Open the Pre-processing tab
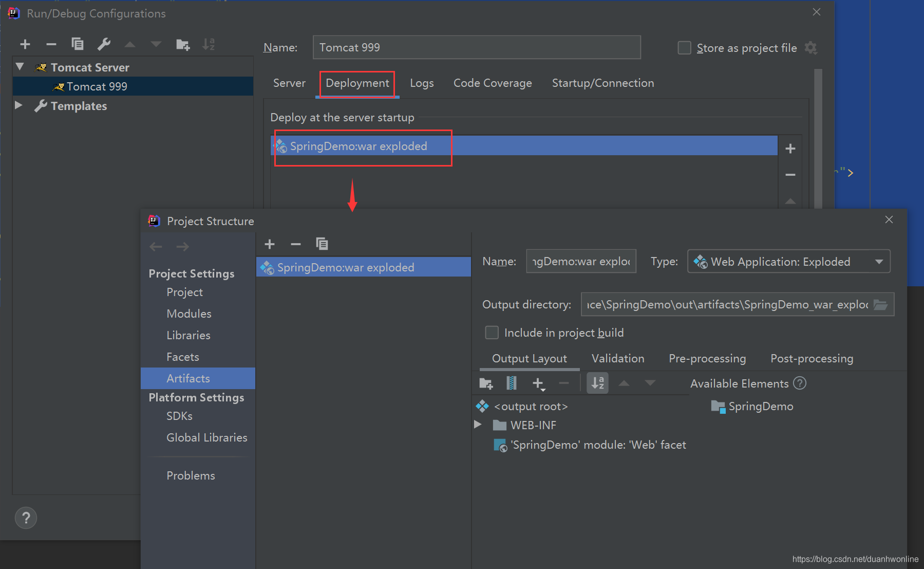This screenshot has height=569, width=924. point(707,358)
